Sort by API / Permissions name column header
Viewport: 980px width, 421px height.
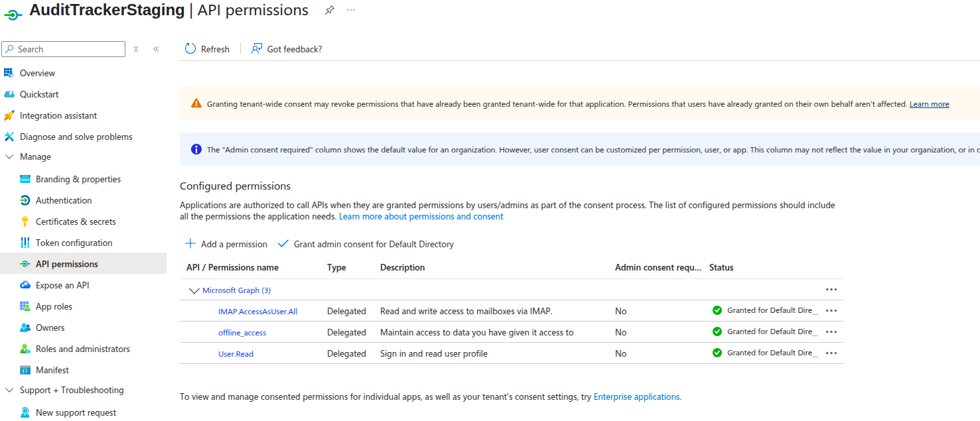tap(232, 268)
